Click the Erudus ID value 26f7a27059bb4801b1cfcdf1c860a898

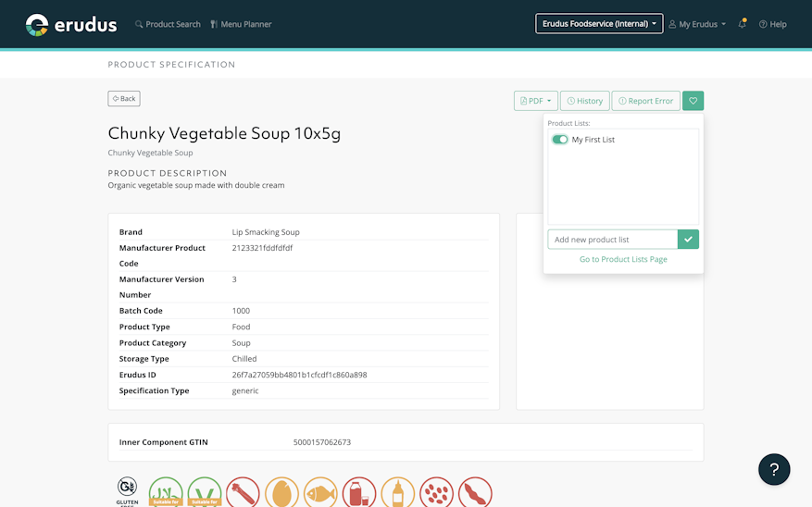click(x=299, y=375)
